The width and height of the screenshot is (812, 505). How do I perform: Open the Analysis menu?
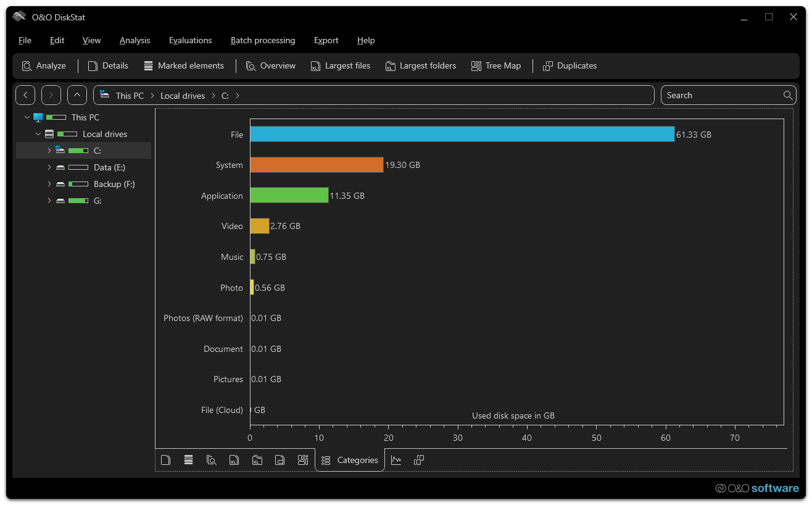[x=135, y=40]
